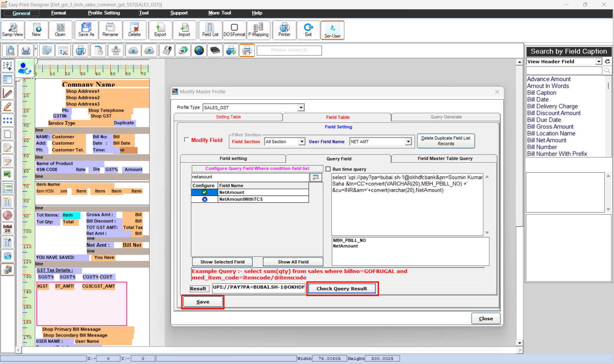Click the Menu search input field

[x=289, y=50]
